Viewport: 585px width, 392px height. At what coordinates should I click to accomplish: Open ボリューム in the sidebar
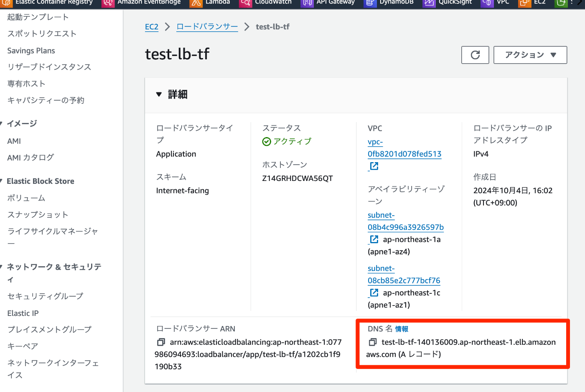(x=26, y=198)
